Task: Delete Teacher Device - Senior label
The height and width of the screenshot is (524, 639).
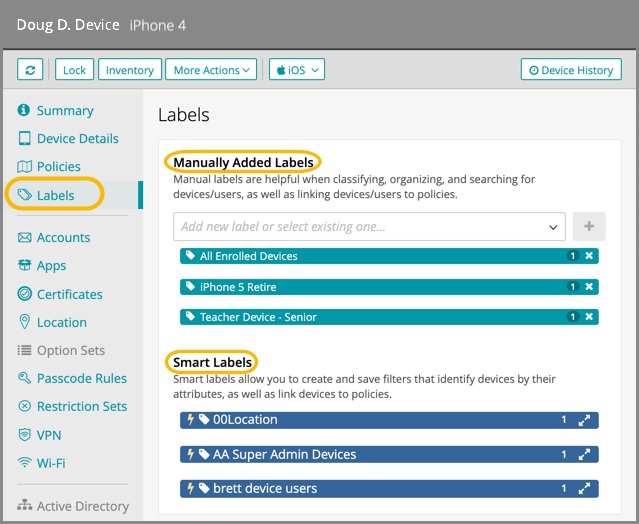Action: (x=589, y=317)
